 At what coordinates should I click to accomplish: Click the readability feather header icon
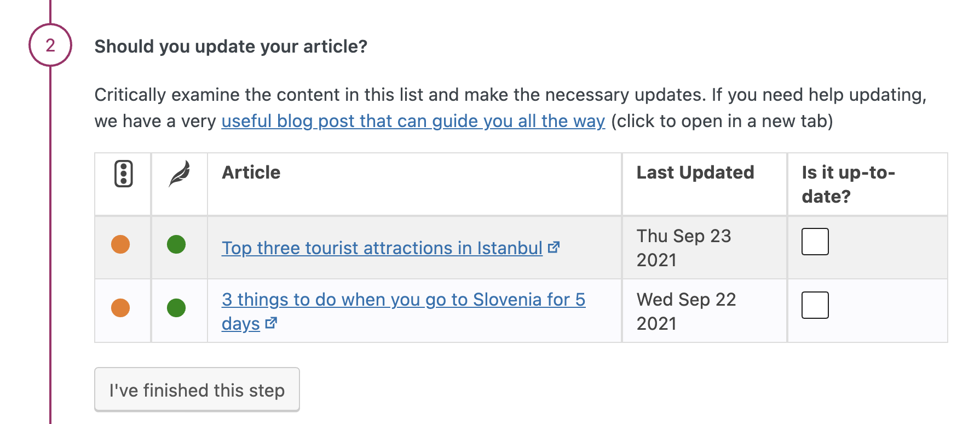point(180,174)
